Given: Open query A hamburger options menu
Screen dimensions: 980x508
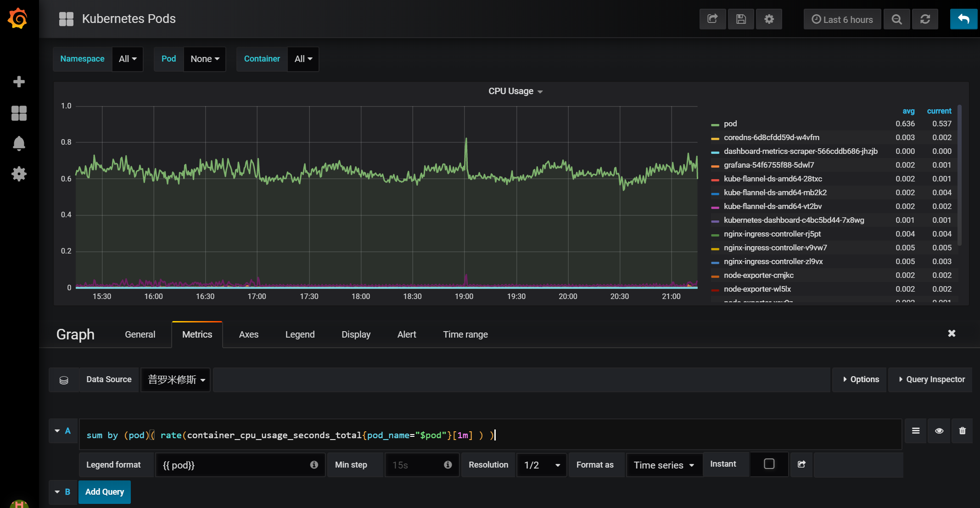Looking at the screenshot, I should pos(915,430).
